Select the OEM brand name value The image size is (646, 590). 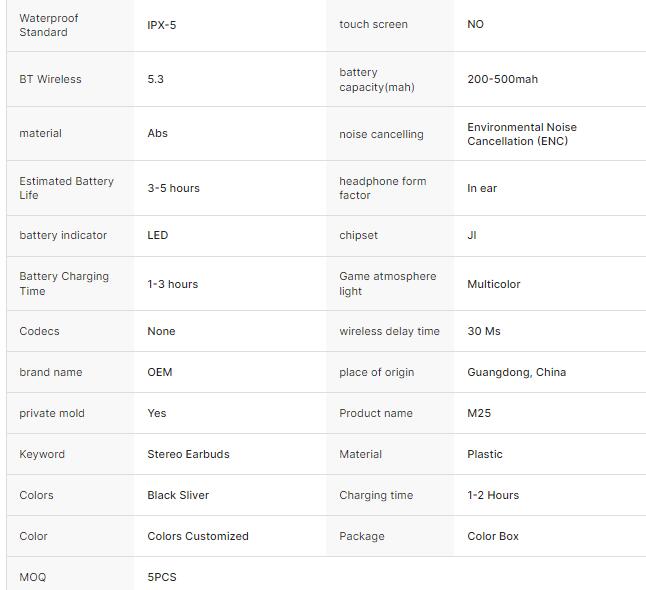(159, 372)
